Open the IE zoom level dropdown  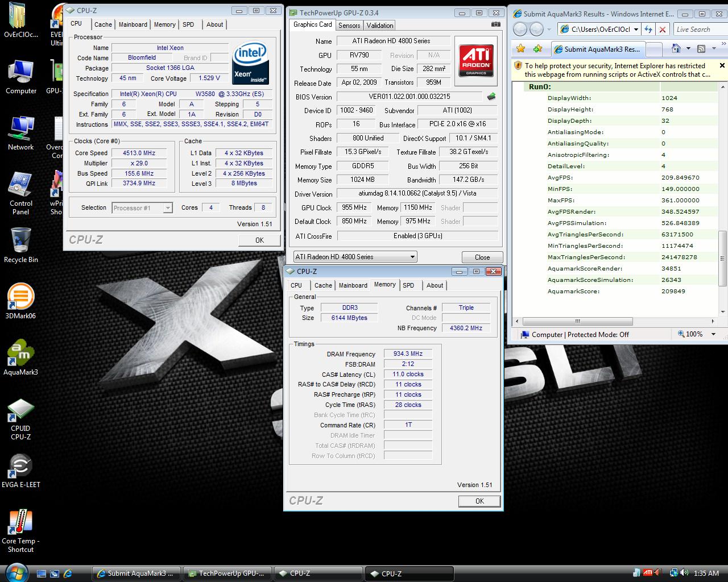click(714, 334)
